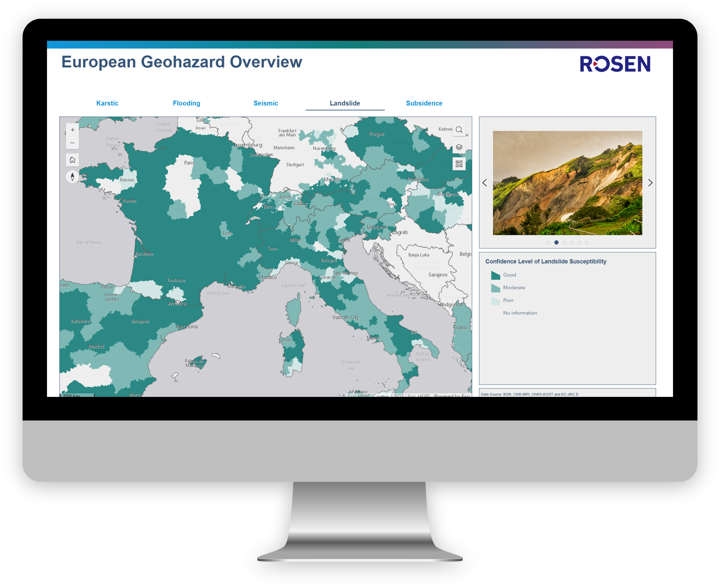Image resolution: width=720 pixels, height=588 pixels.
Task: Select the zoom-out tool on the map
Action: [73, 143]
